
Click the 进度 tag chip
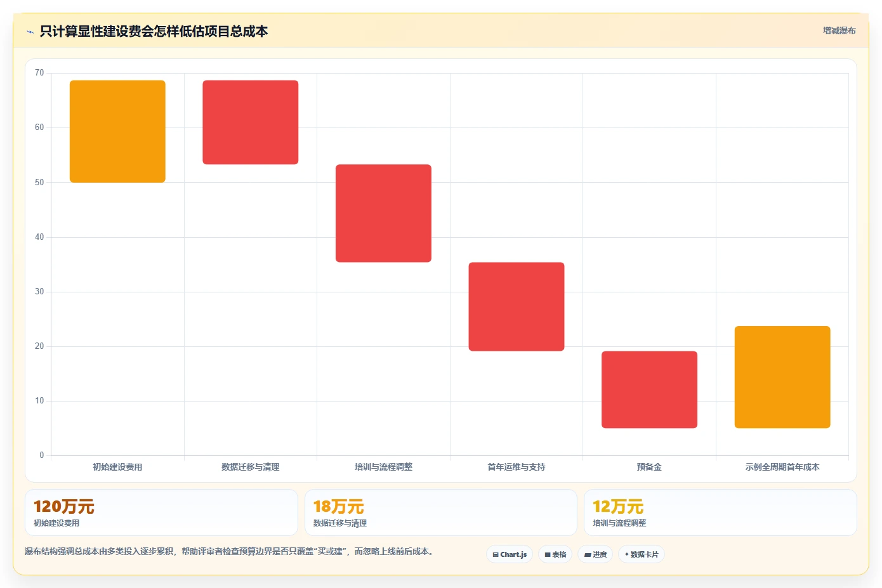pos(595,554)
